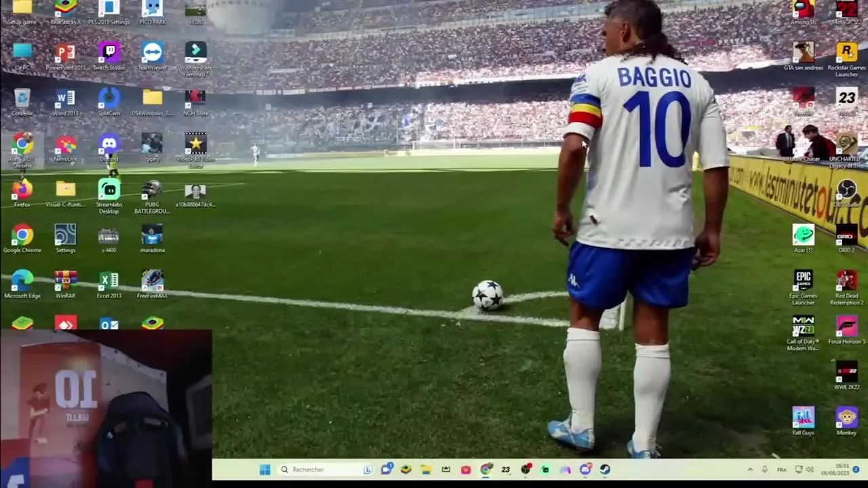Viewport: 868px width, 488px height.
Task: Launch Excel 2013
Action: point(108,284)
